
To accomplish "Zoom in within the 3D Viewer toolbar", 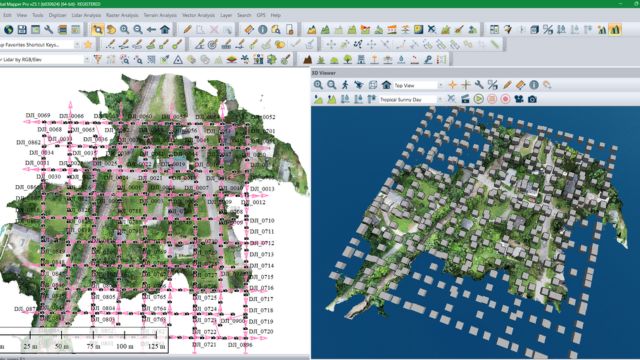I will [318, 85].
